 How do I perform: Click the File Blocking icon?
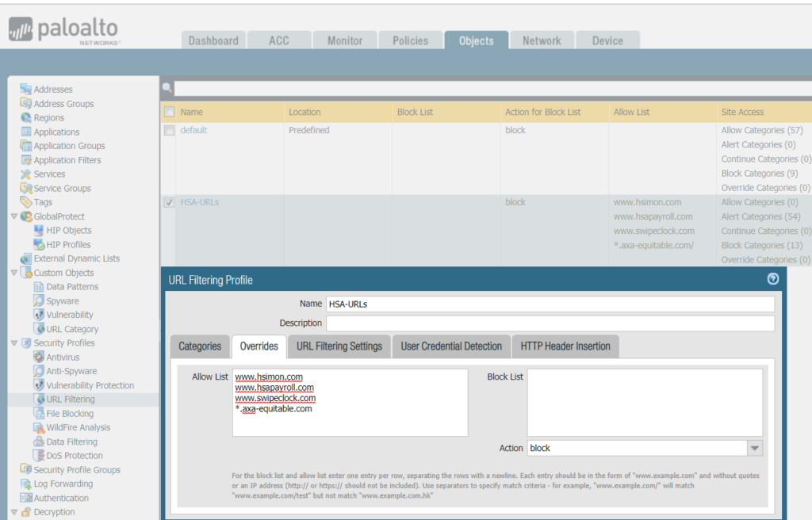tap(38, 413)
